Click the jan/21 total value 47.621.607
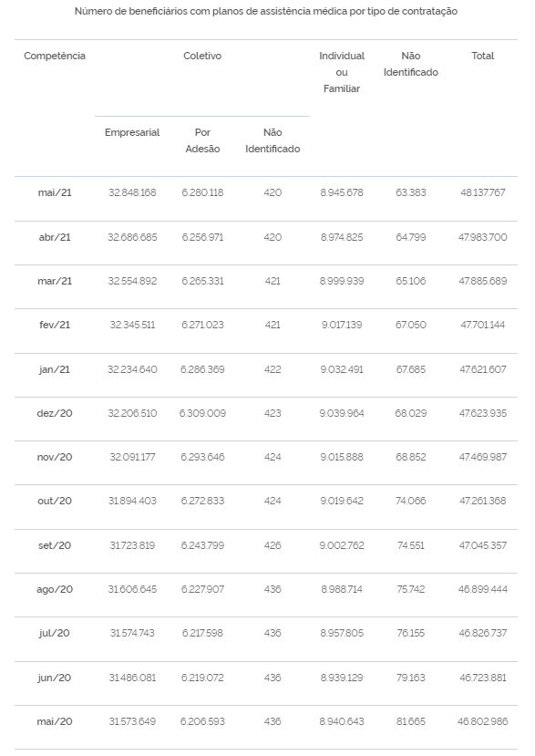This screenshot has height=756, width=535. (482, 370)
